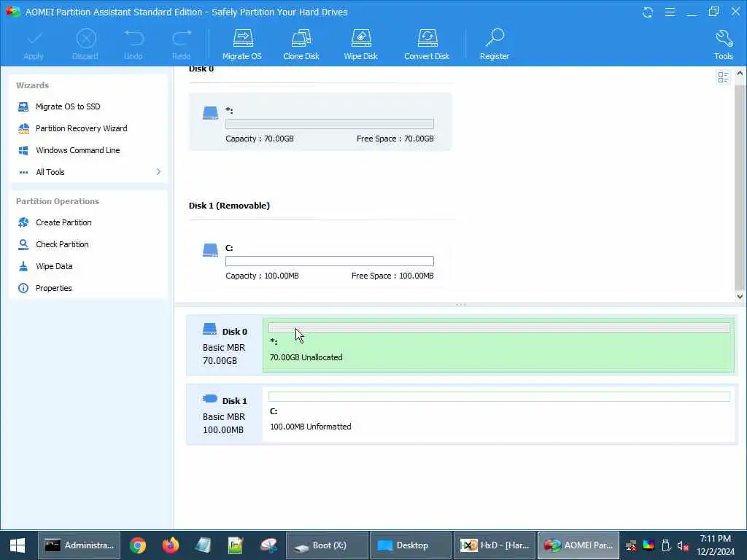Click the refresh icon in title bar
Image resolution: width=747 pixels, height=560 pixels.
pyautogui.click(x=648, y=12)
